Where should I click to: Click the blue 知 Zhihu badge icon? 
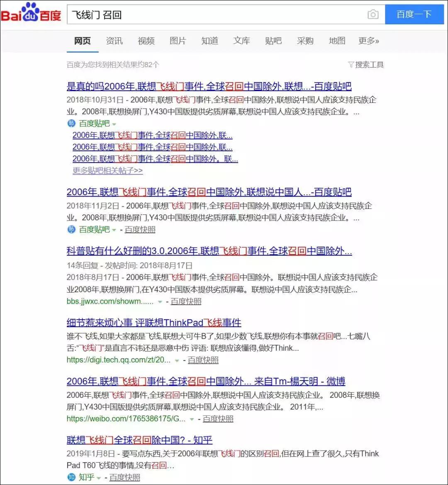coord(71,477)
